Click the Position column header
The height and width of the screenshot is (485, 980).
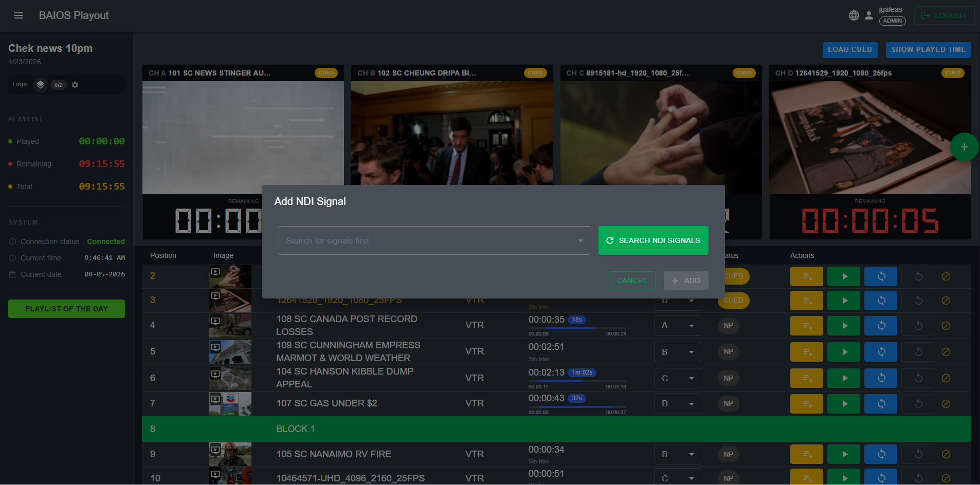click(163, 255)
